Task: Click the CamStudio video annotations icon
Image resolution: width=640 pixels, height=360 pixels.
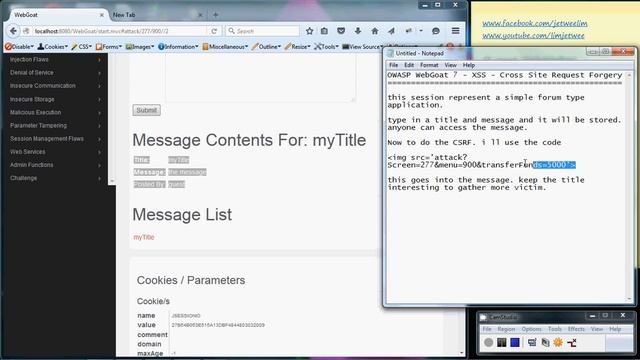Action: coord(545,342)
